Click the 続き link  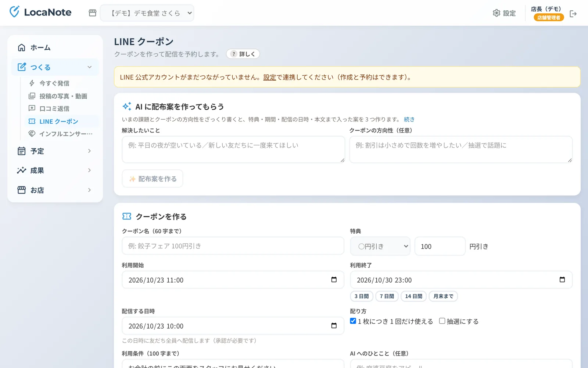tap(409, 119)
